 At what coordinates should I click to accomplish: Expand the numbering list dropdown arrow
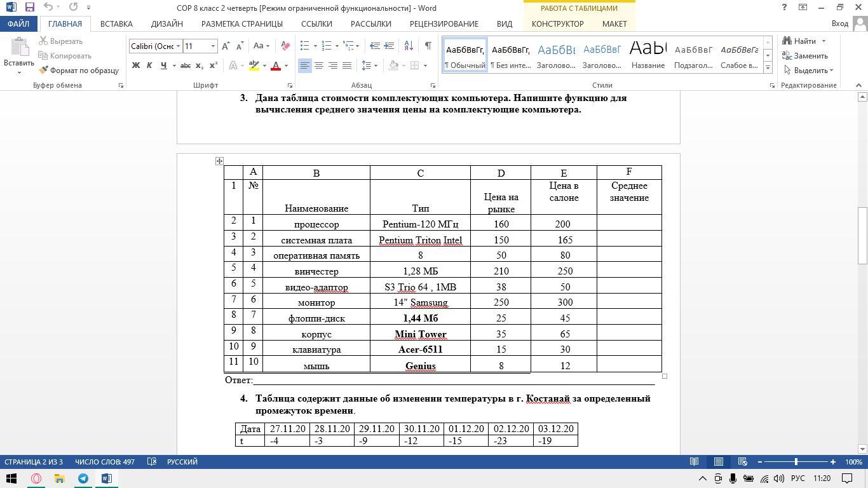pyautogui.click(x=337, y=46)
